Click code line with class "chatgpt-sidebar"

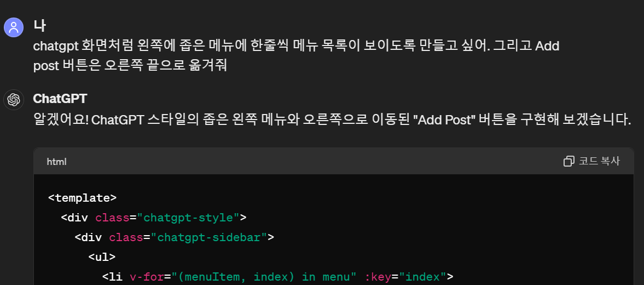tap(174, 237)
